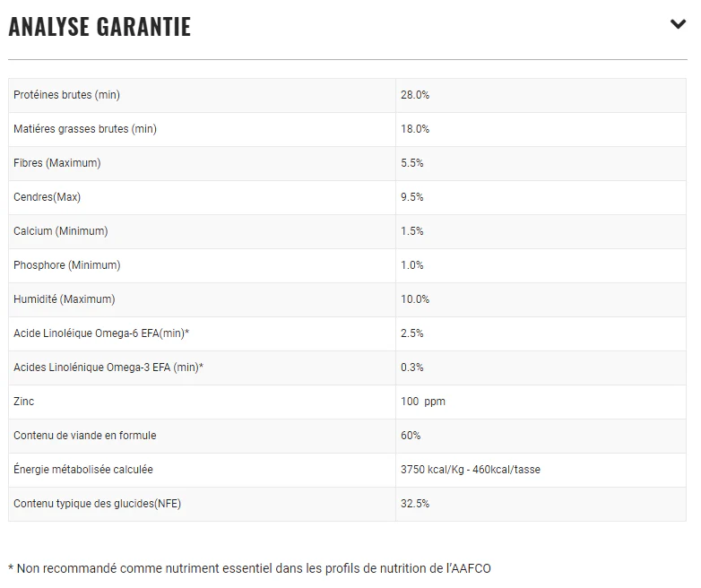Select the Humidité (Maximum) row label
This screenshot has height=588, width=701.
click(65, 299)
